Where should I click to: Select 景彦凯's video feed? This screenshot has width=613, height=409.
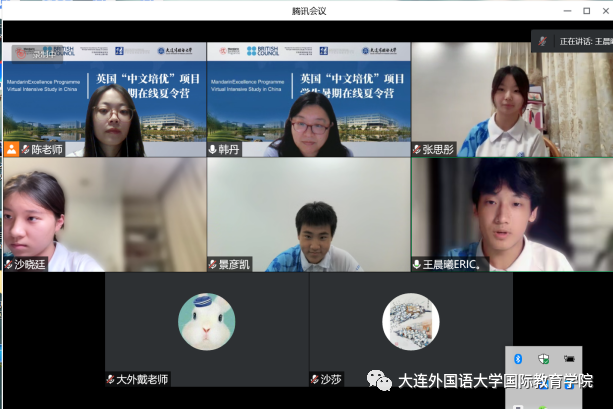pos(308,212)
